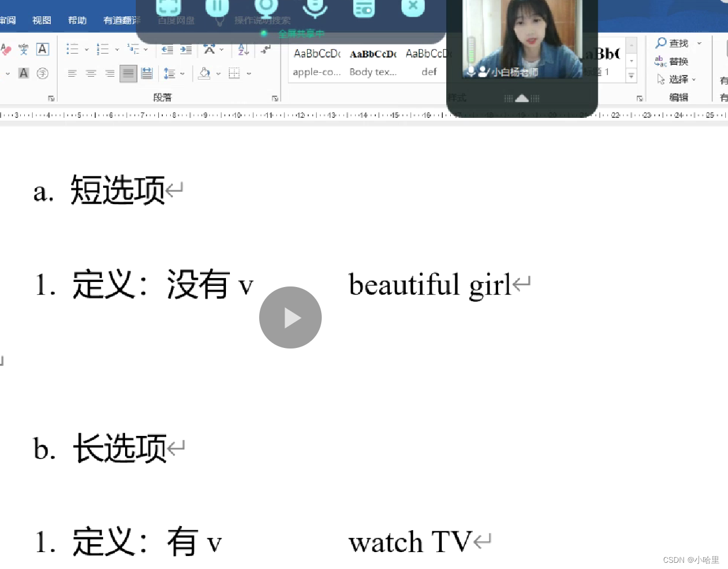The height and width of the screenshot is (569, 728).
Task: Click the horizontal ruler
Action: (364, 115)
